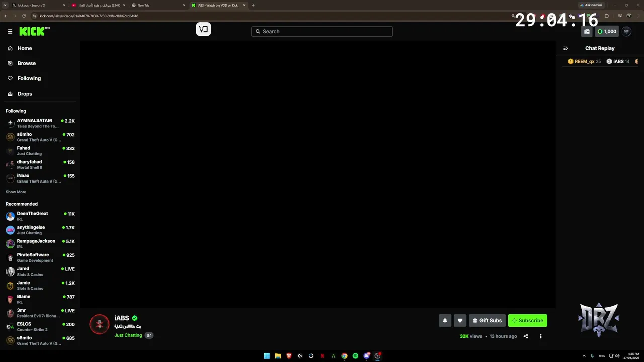The width and height of the screenshot is (644, 362).
Task: Open Fahad's channel in Following list
Action: 40,151
